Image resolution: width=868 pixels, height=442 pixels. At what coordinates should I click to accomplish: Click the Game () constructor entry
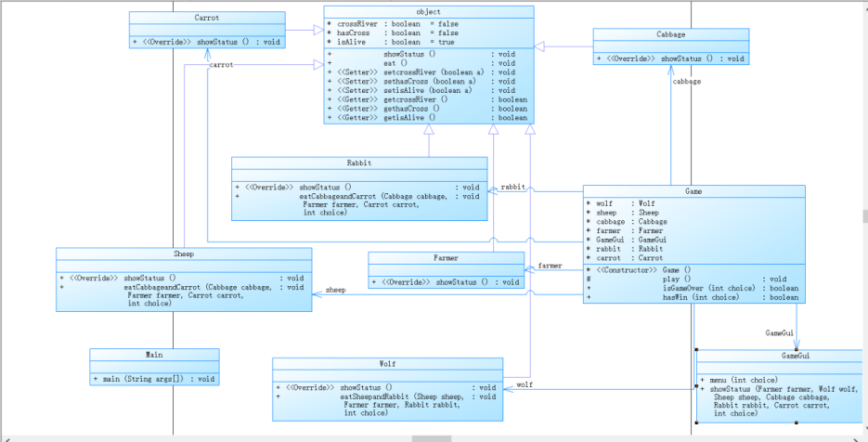click(x=637, y=270)
